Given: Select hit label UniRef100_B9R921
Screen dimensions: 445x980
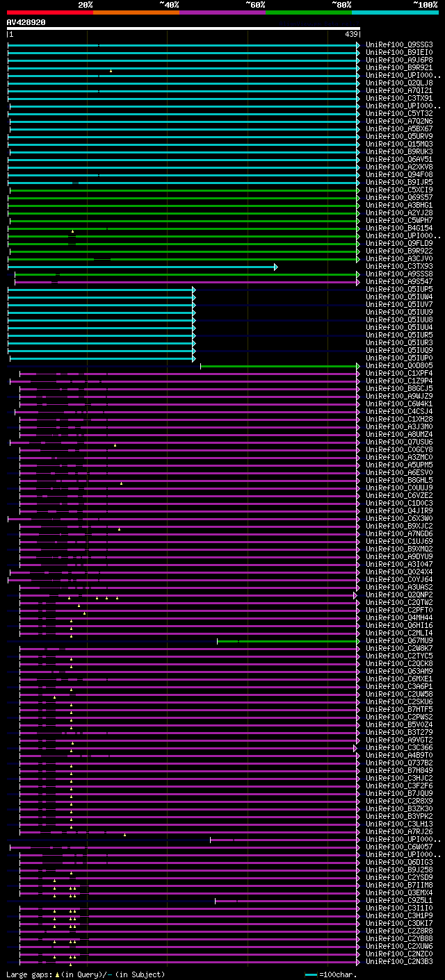Looking at the screenshot, I should tap(399, 68).
